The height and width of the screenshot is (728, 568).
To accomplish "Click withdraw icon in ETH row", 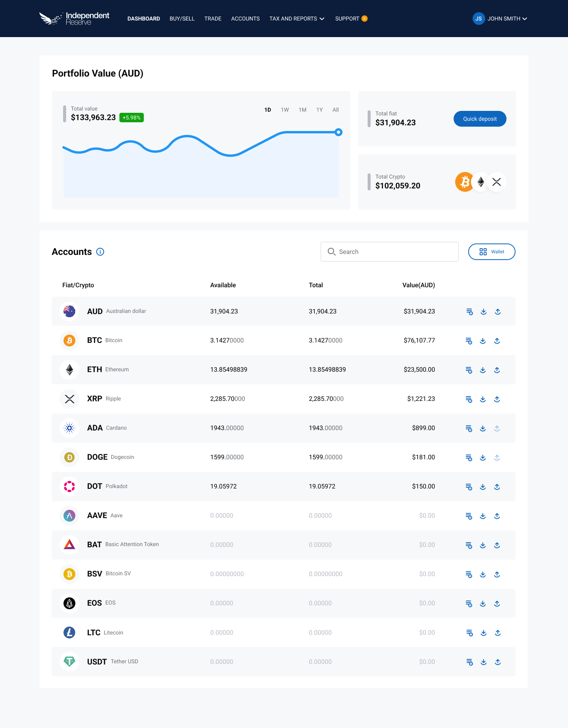I will tap(497, 370).
